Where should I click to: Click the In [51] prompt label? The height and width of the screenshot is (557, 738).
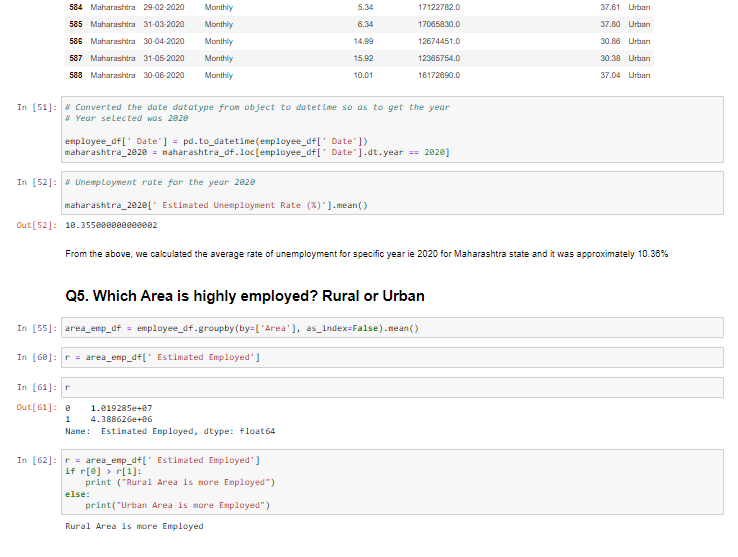[37, 107]
